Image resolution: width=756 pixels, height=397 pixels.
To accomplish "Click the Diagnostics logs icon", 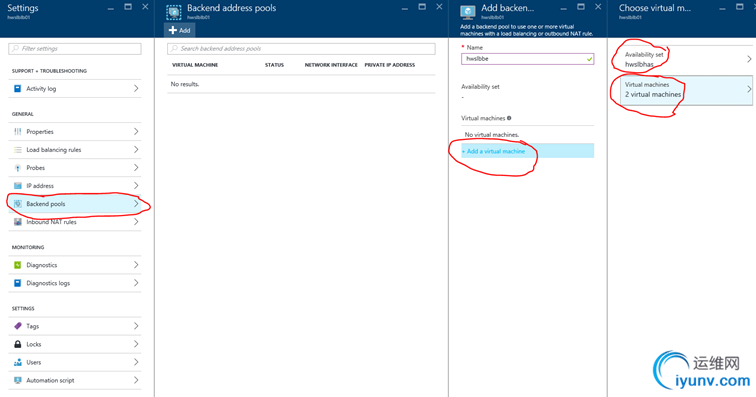I will (x=17, y=283).
